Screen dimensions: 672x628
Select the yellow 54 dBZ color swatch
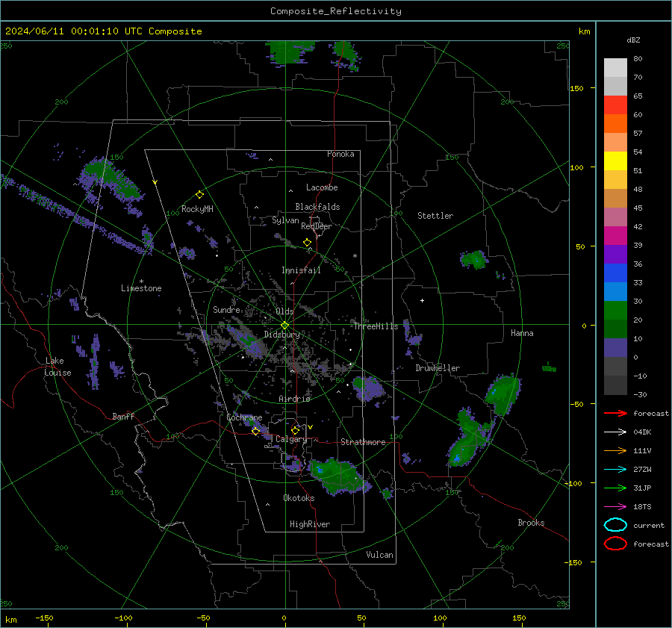pos(615,161)
